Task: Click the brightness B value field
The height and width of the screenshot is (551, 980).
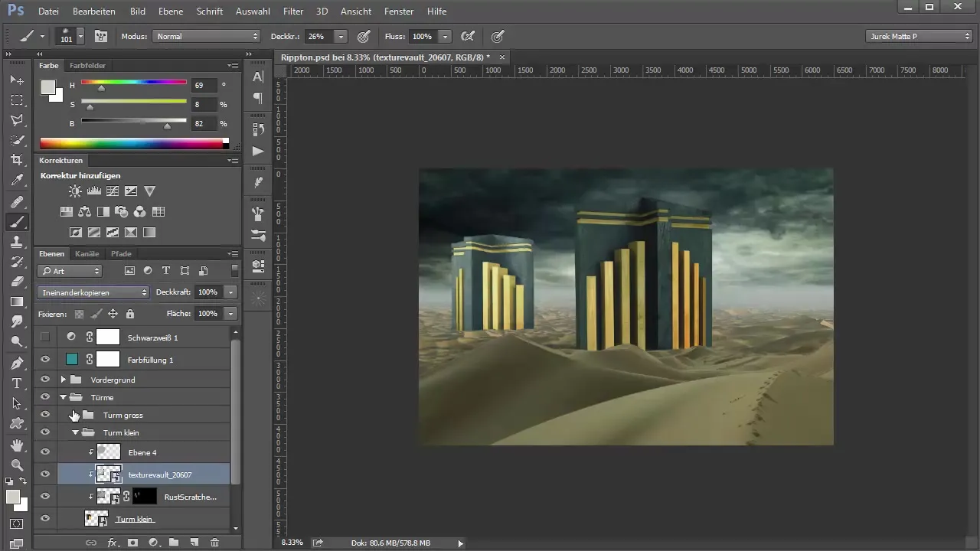Action: pos(204,123)
